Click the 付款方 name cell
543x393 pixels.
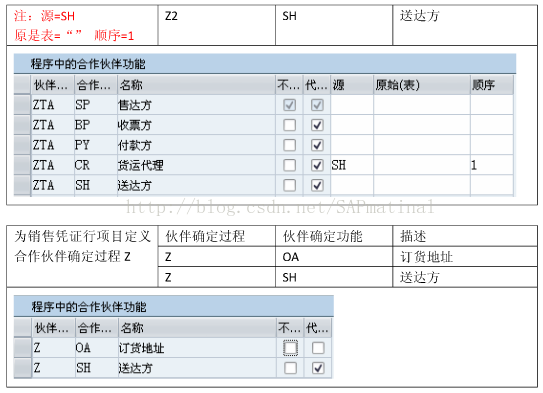[196, 145]
